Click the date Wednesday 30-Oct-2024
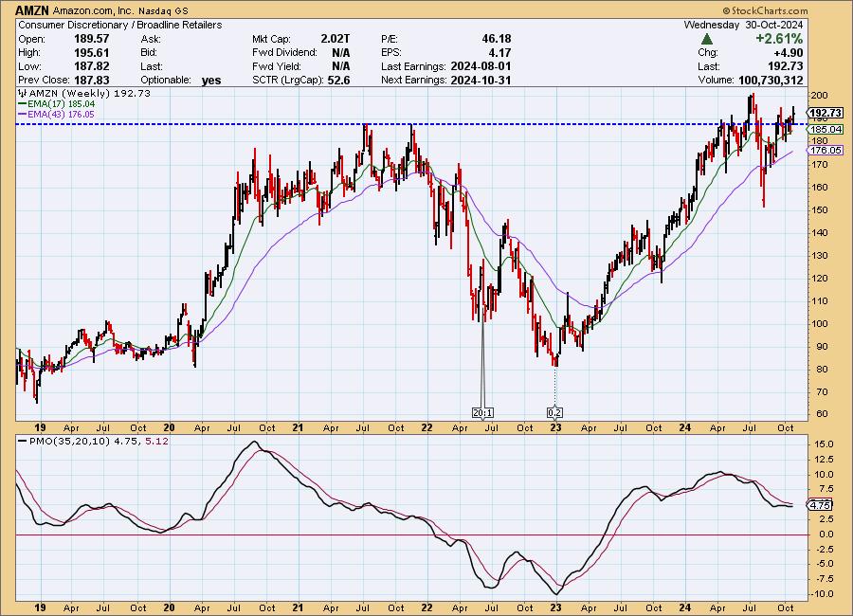 (743, 25)
